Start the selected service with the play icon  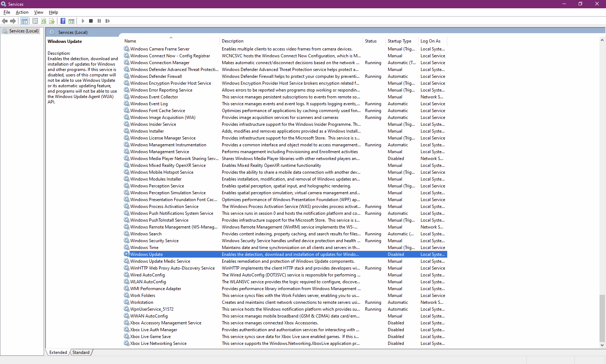point(83,21)
